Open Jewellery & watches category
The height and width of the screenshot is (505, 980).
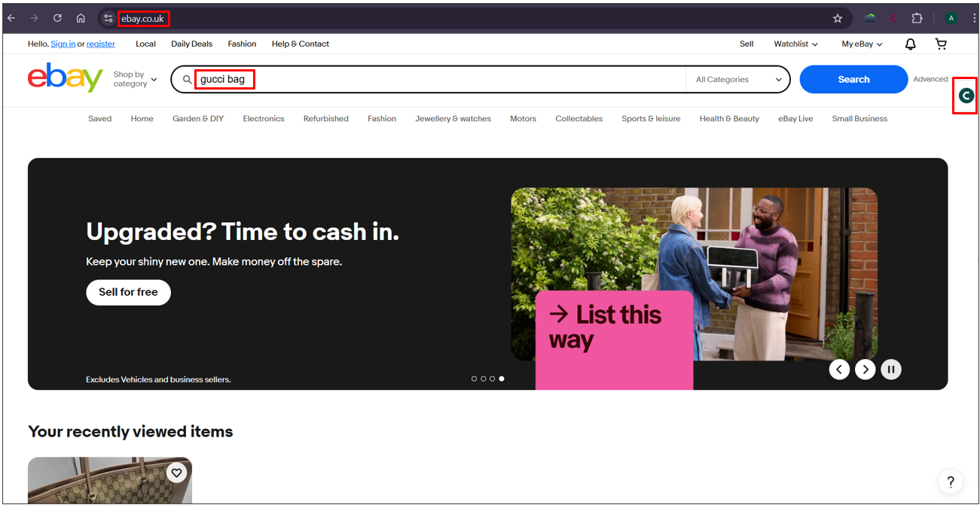(453, 119)
